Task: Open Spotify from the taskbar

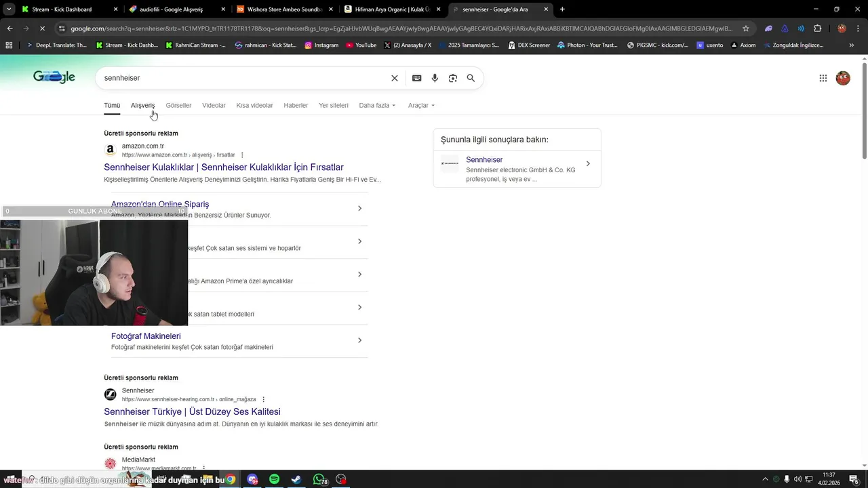Action: (x=274, y=479)
